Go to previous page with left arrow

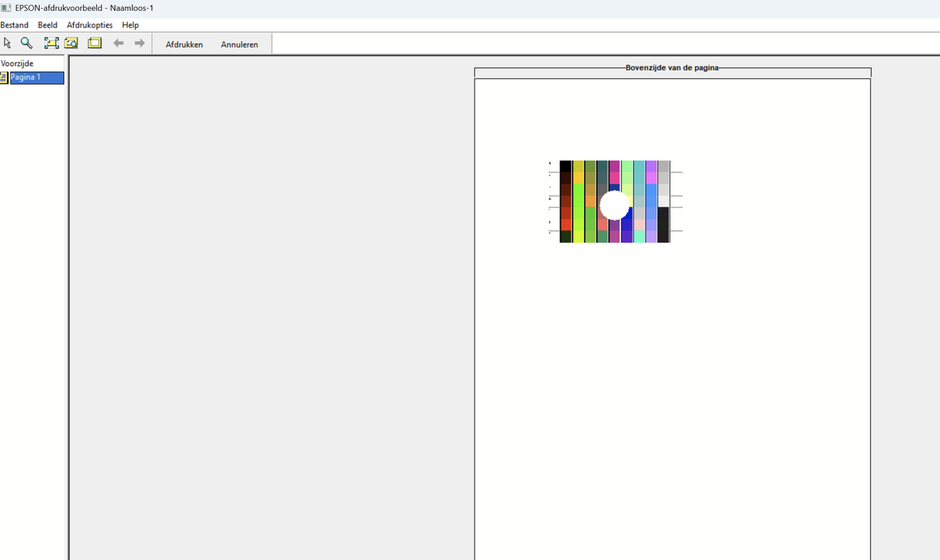point(119,44)
